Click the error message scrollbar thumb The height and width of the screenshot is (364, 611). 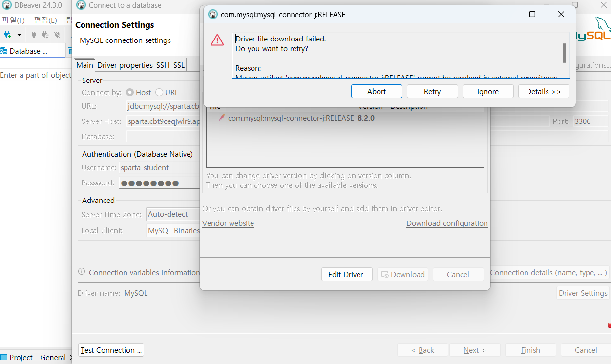point(564,53)
